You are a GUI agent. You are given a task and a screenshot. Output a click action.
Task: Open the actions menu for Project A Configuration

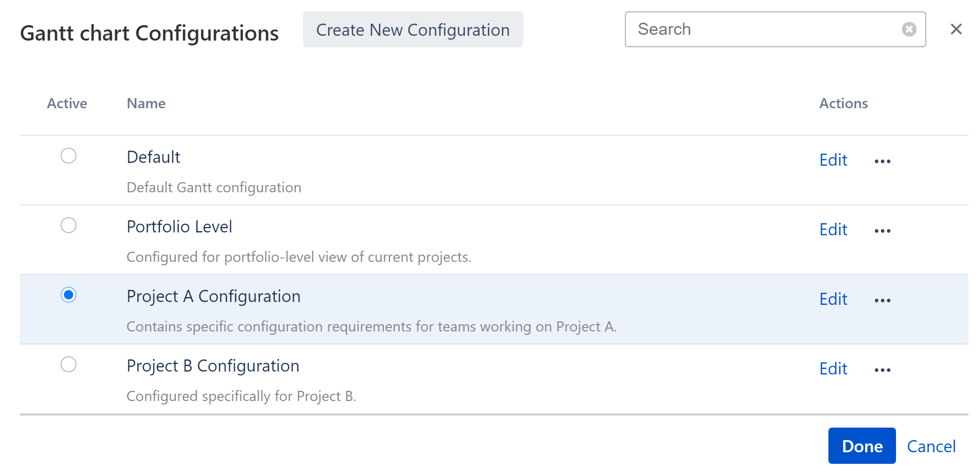click(x=882, y=300)
